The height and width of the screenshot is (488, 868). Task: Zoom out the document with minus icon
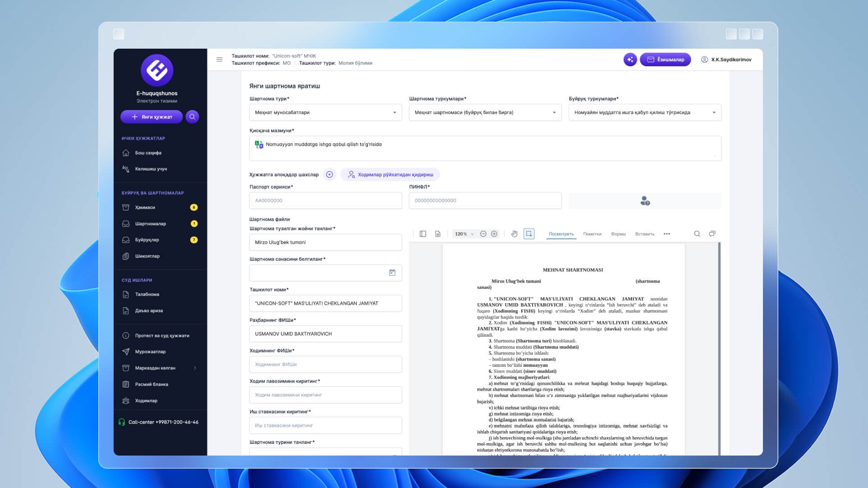pos(483,234)
